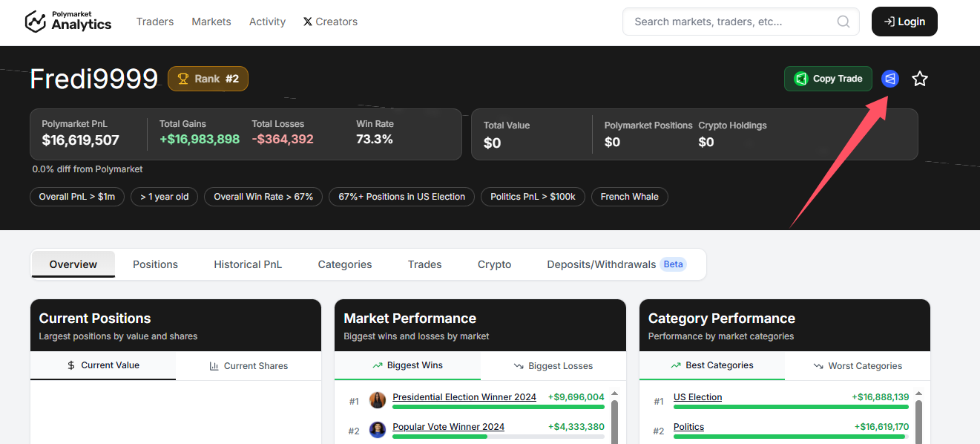Open Presidential Election Winner 2024 link
980x444 pixels.
[x=464, y=397]
